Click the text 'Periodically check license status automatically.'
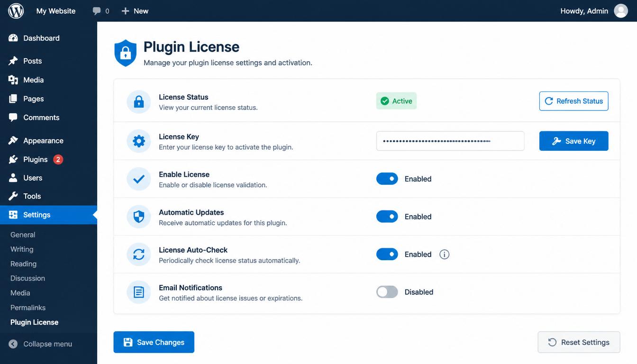 [x=229, y=261]
